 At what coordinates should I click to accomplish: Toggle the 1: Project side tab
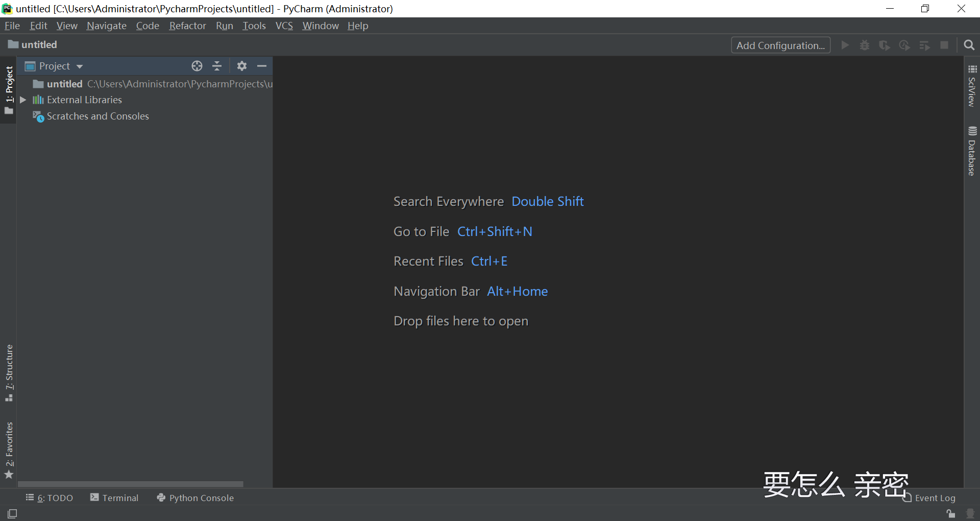(x=9, y=90)
